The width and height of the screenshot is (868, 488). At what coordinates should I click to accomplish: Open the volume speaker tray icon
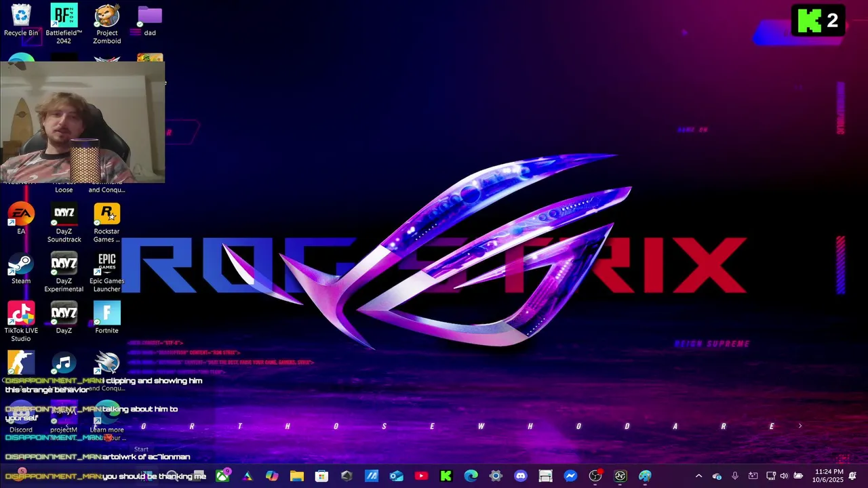[x=784, y=476]
